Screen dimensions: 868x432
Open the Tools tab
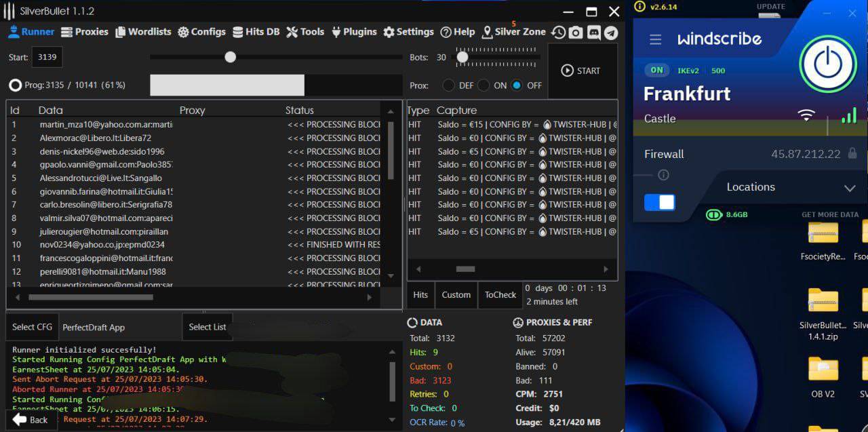point(305,32)
